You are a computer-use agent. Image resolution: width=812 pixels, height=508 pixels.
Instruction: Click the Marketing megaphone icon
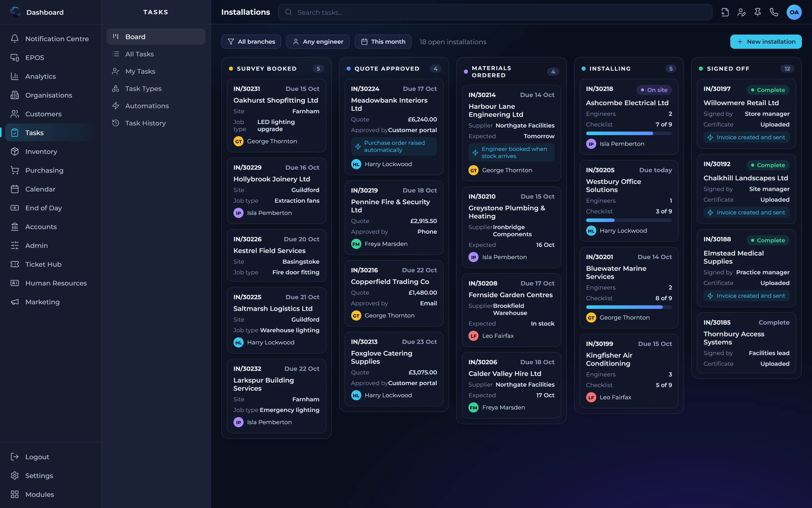(x=14, y=302)
